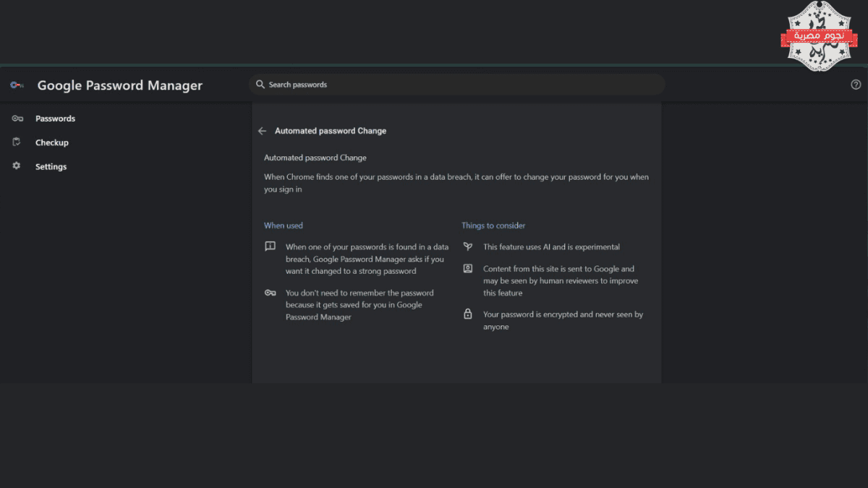Click the "found in a data breach" bullet text
868x488 pixels.
point(367,259)
